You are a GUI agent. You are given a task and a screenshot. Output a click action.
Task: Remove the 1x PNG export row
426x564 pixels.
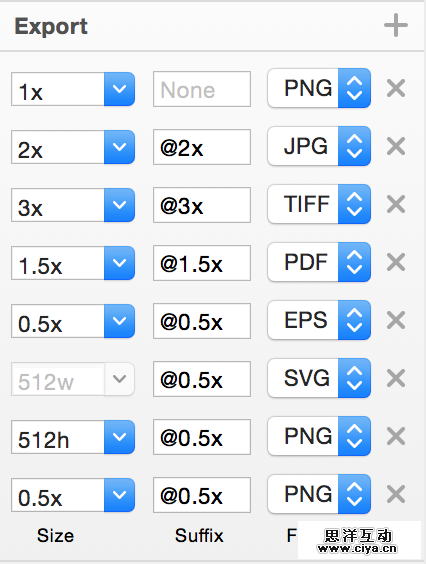396,88
